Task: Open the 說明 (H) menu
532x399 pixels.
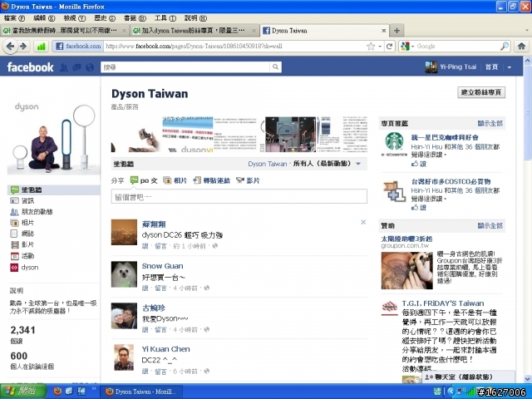Action: [195, 18]
